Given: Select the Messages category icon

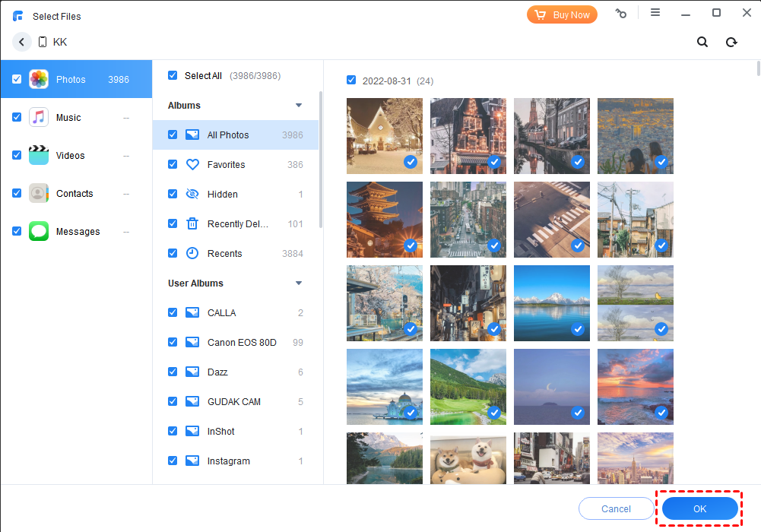Looking at the screenshot, I should pos(39,232).
